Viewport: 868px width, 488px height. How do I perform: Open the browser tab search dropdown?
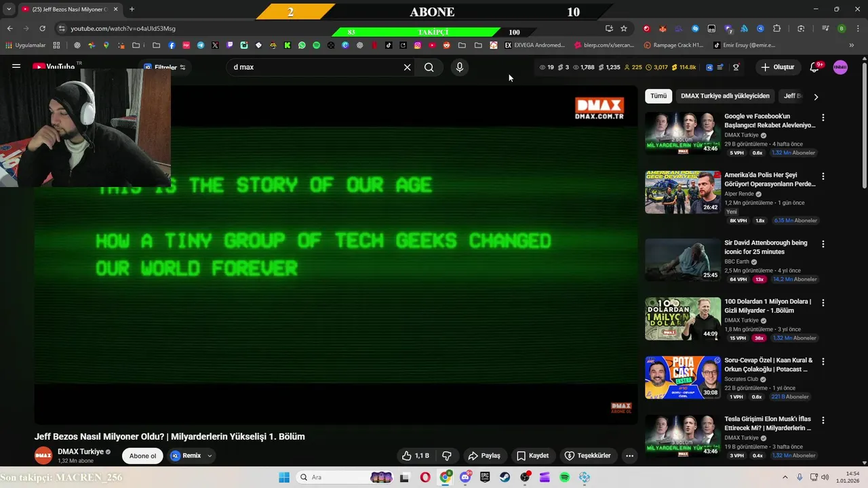pyautogui.click(x=9, y=9)
